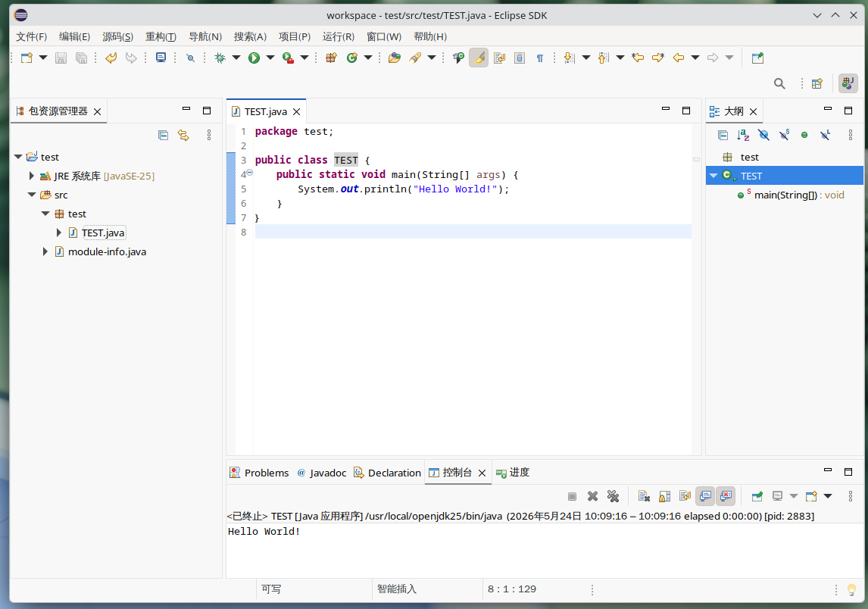Toggle show console on standard output change
This screenshot has height=609, width=868.
click(x=705, y=496)
